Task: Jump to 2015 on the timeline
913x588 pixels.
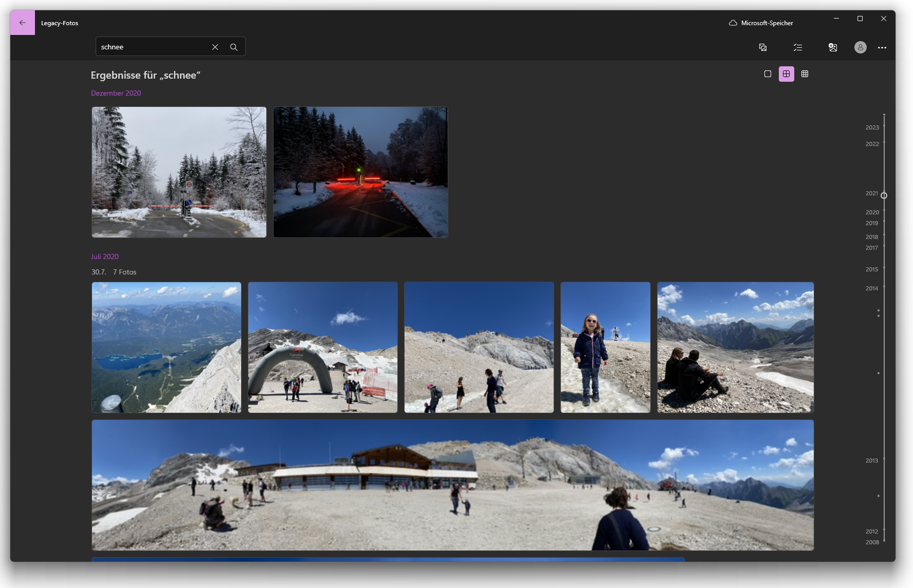Action: pos(872,269)
